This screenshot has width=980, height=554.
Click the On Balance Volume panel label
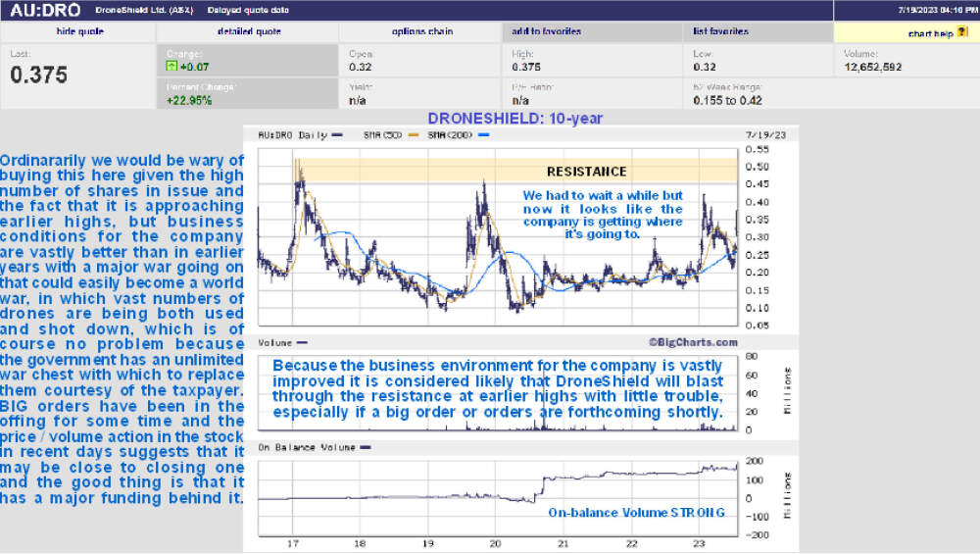point(306,448)
